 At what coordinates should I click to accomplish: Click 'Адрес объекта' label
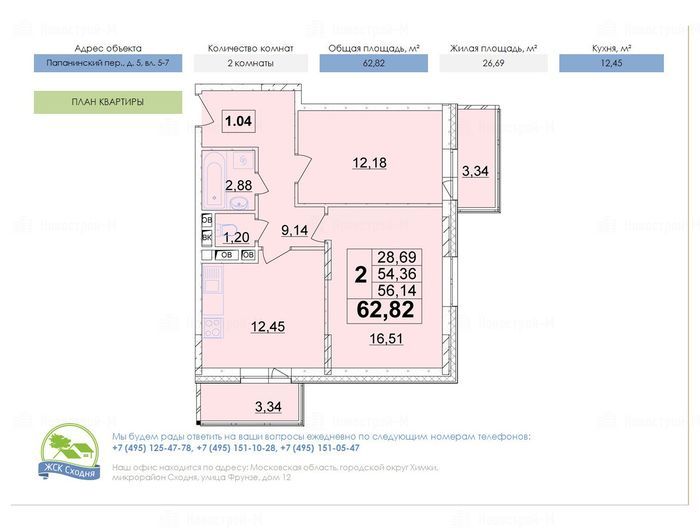point(108,48)
